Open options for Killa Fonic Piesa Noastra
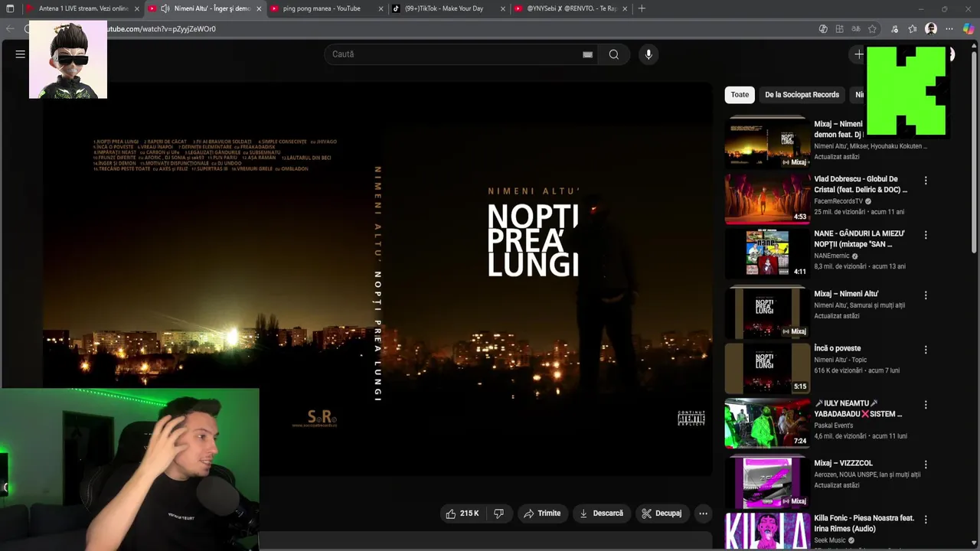This screenshot has height=551, width=980. point(926,520)
